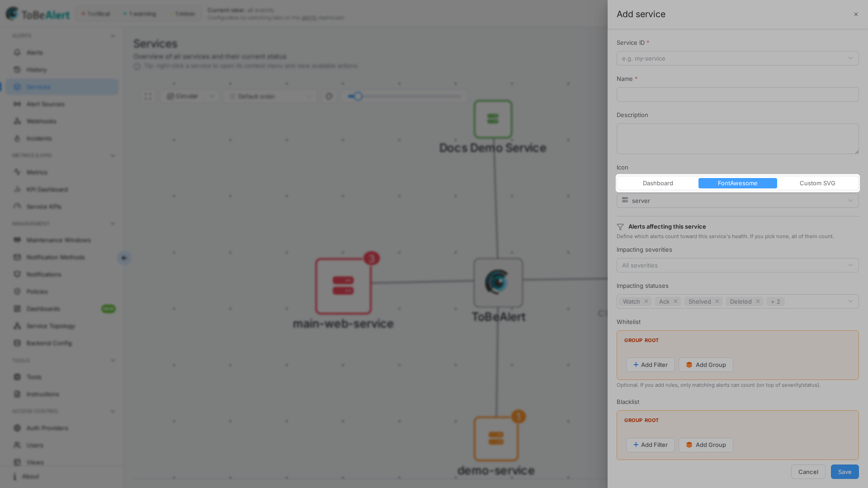Remove the Ack status tag
The image size is (868, 488).
coord(675,301)
